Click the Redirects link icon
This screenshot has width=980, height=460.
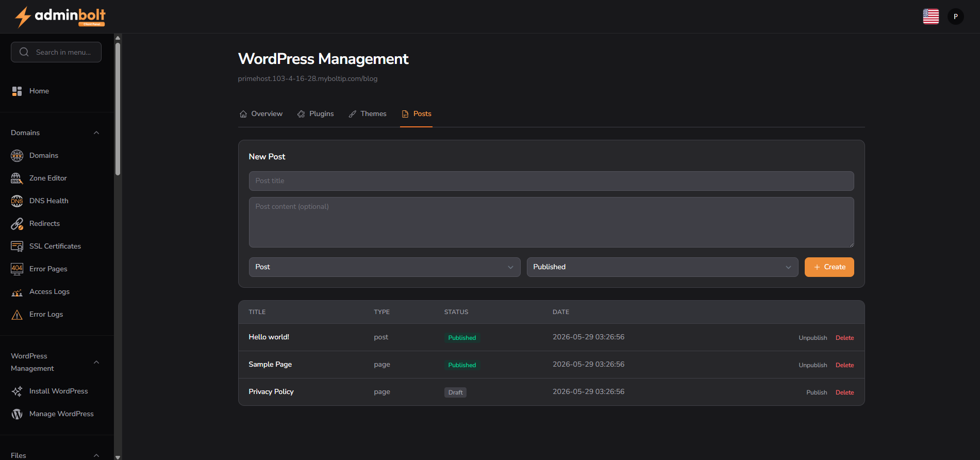coord(17,223)
